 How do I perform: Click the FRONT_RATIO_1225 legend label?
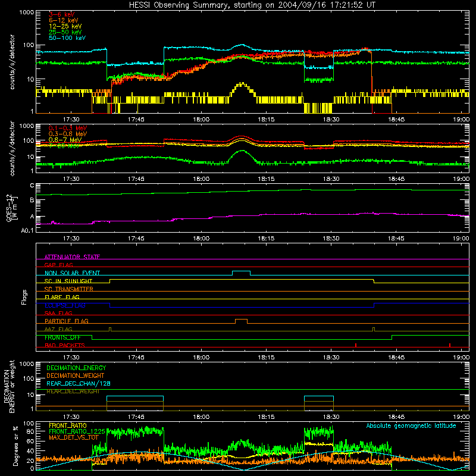77,431
